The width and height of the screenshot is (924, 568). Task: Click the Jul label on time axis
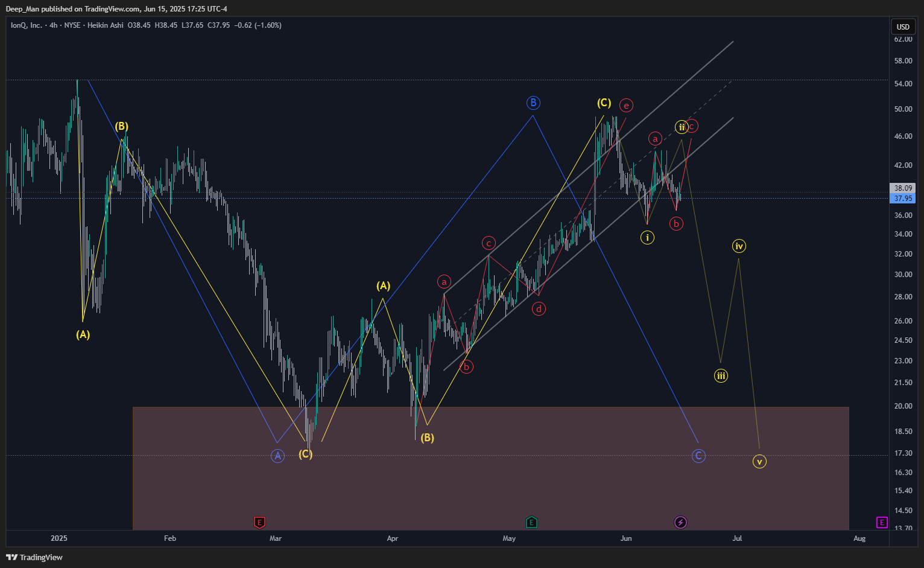coord(737,538)
